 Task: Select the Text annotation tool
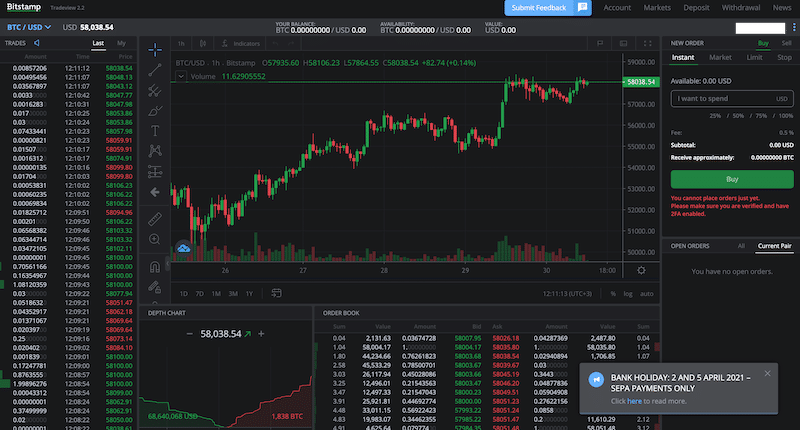[155, 131]
